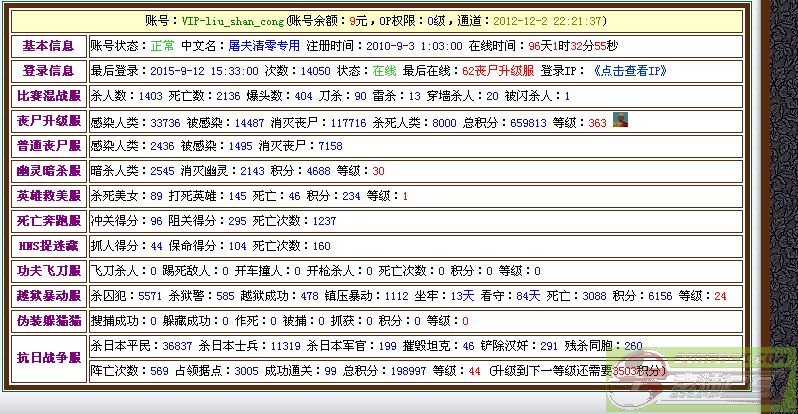Click the account name VIP-liu_shan_cong
The height and width of the screenshot is (414, 798).
[231, 21]
